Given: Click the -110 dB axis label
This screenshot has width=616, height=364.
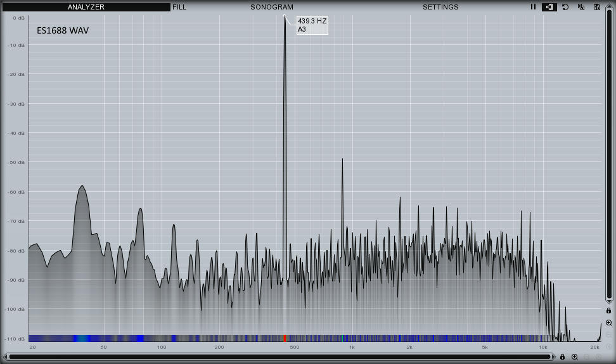Looking at the screenshot, I should click(x=15, y=339).
